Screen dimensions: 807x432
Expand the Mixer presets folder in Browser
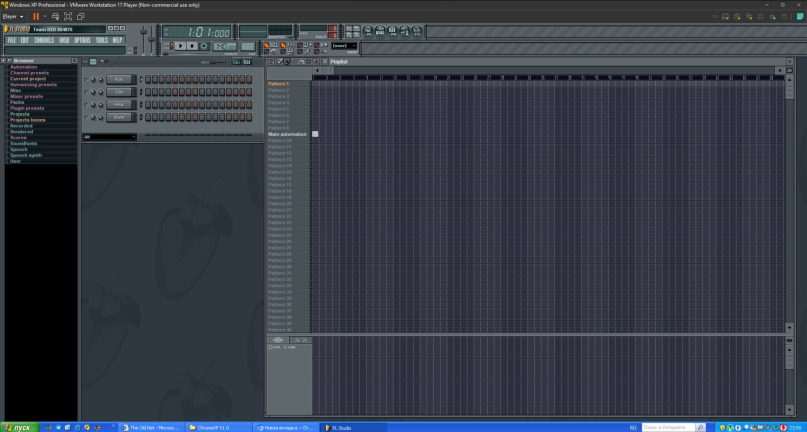point(26,96)
